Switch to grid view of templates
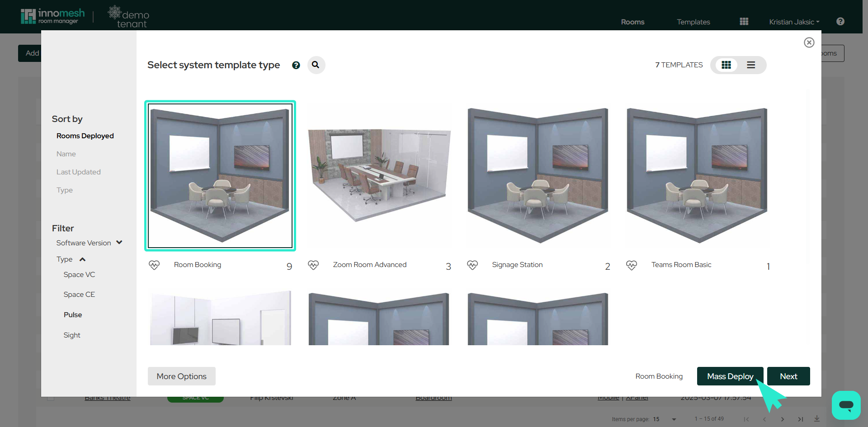The image size is (868, 427). pyautogui.click(x=726, y=65)
